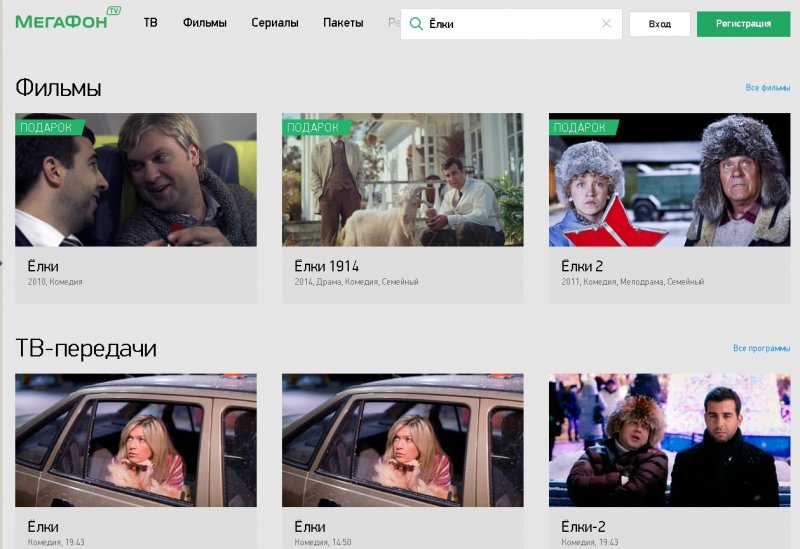Clear the search field with X icon
800x549 pixels.
coord(606,24)
